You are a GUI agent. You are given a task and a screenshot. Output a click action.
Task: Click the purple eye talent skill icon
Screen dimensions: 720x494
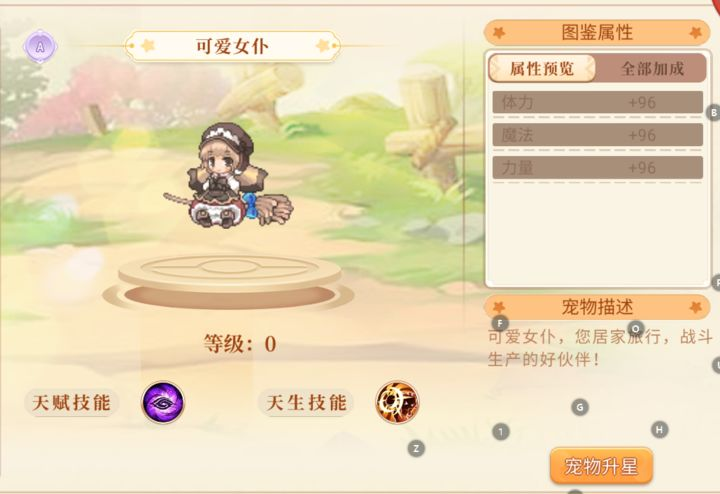163,403
